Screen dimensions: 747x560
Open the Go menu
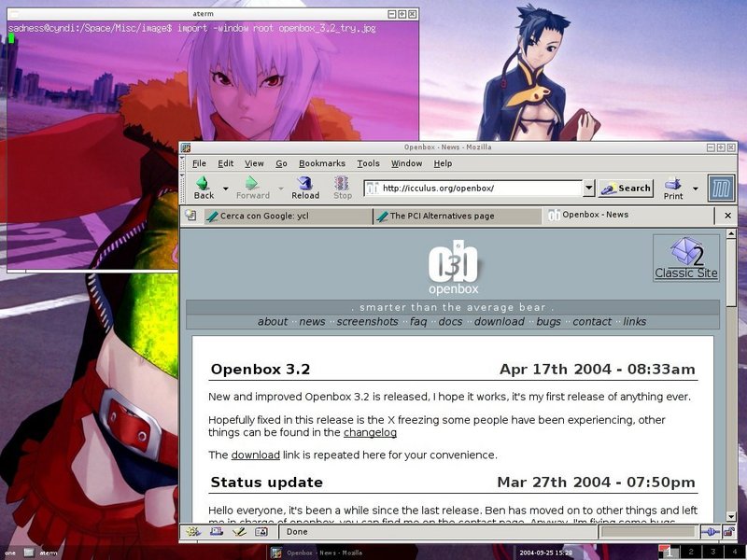[281, 163]
